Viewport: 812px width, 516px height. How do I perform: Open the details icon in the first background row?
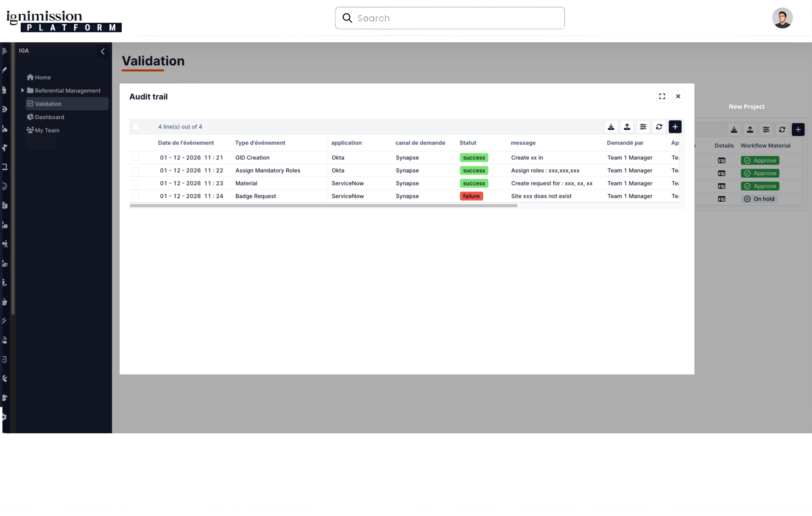click(x=721, y=161)
